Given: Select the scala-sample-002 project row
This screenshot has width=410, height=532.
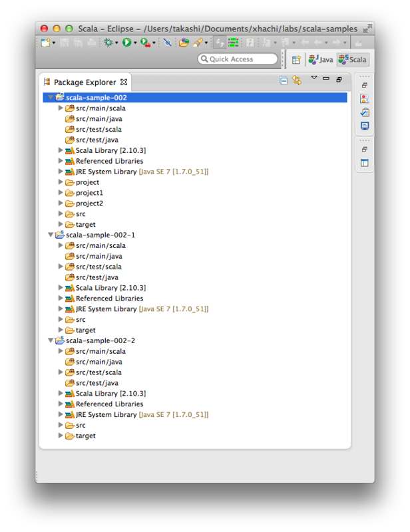Looking at the screenshot, I should (x=195, y=97).
